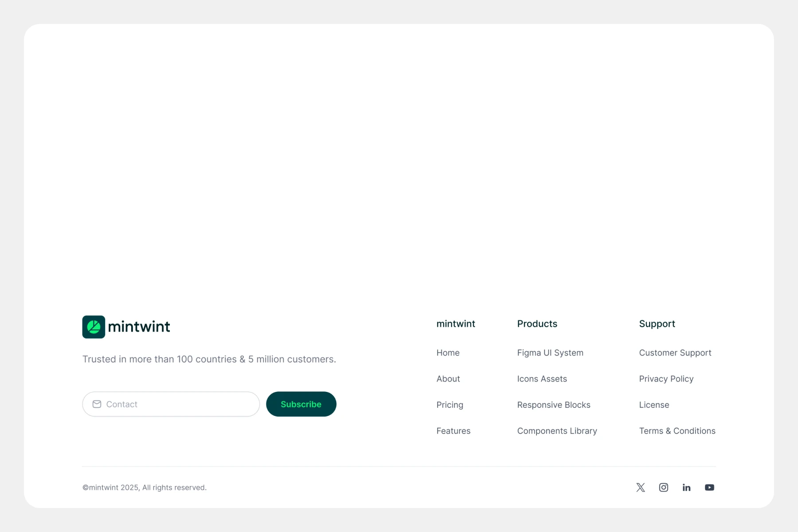The image size is (798, 532).
Task: Open the YouTube social icon
Action: coord(709,487)
